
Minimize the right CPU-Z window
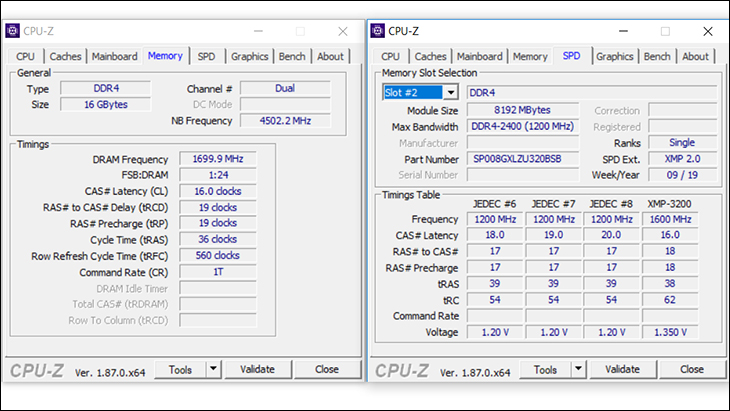tap(623, 31)
